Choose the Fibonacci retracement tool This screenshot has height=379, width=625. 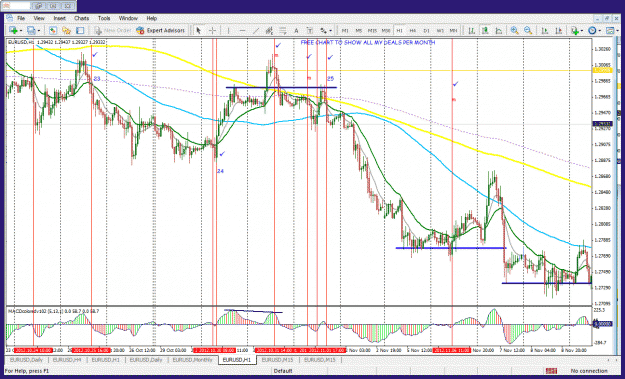tap(283, 30)
